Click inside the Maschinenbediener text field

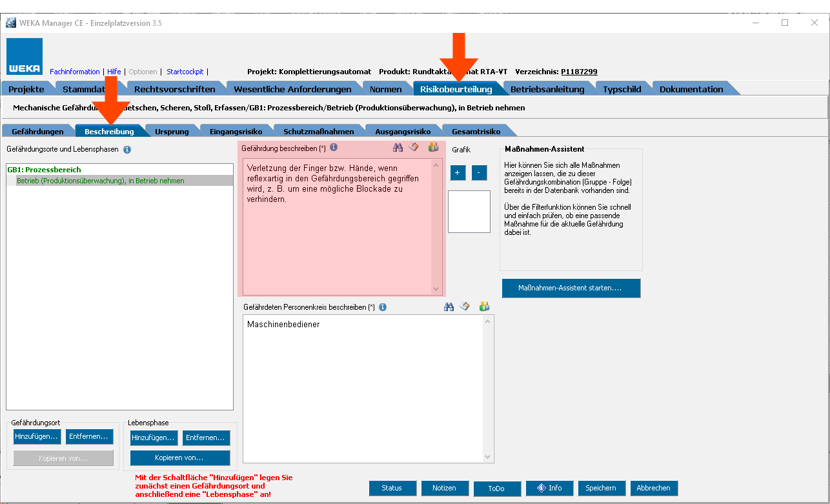[x=361, y=387]
